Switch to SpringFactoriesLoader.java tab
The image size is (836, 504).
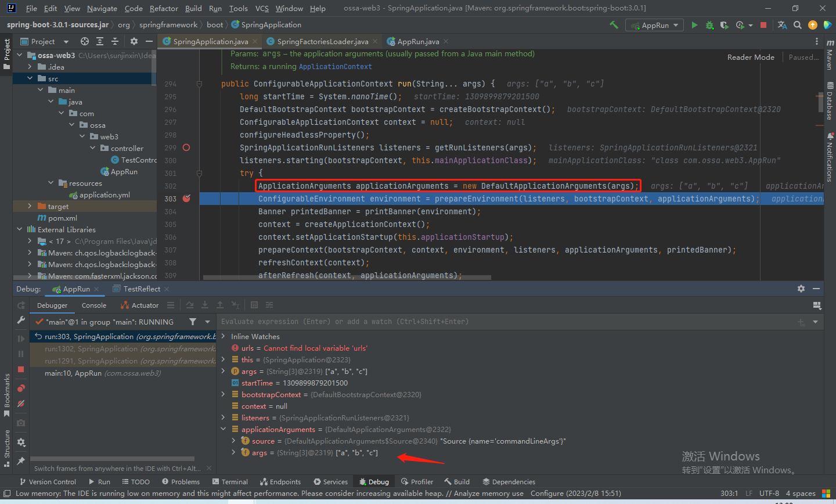coord(322,41)
